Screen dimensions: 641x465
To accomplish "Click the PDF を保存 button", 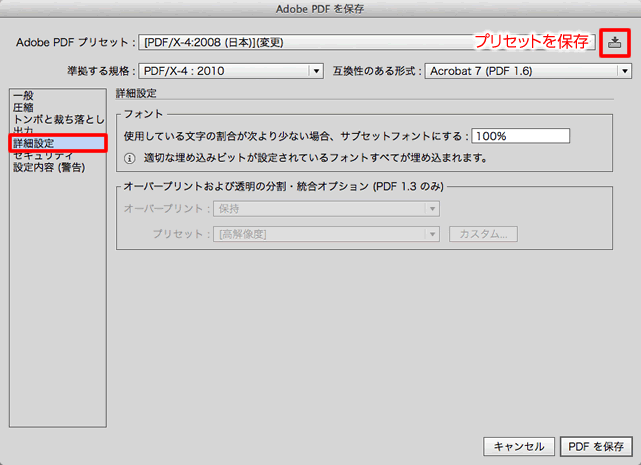I will [x=596, y=446].
